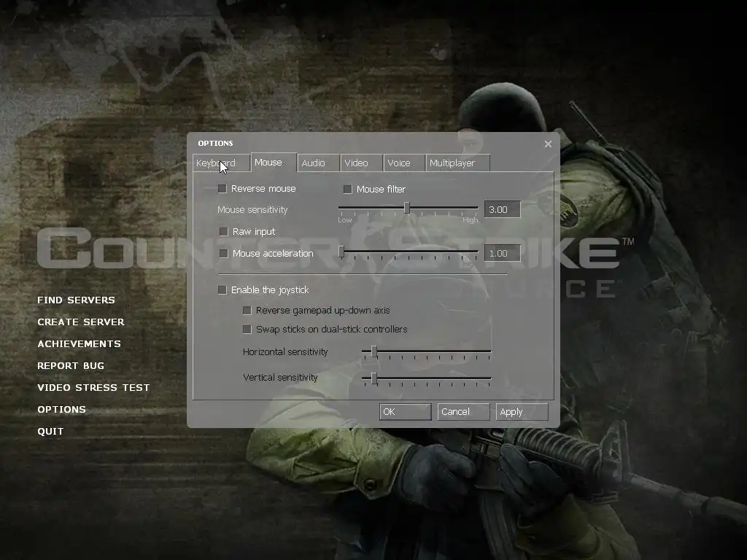This screenshot has width=747, height=560.
Task: Click the mouse acceleration value field 1.00
Action: (503, 253)
